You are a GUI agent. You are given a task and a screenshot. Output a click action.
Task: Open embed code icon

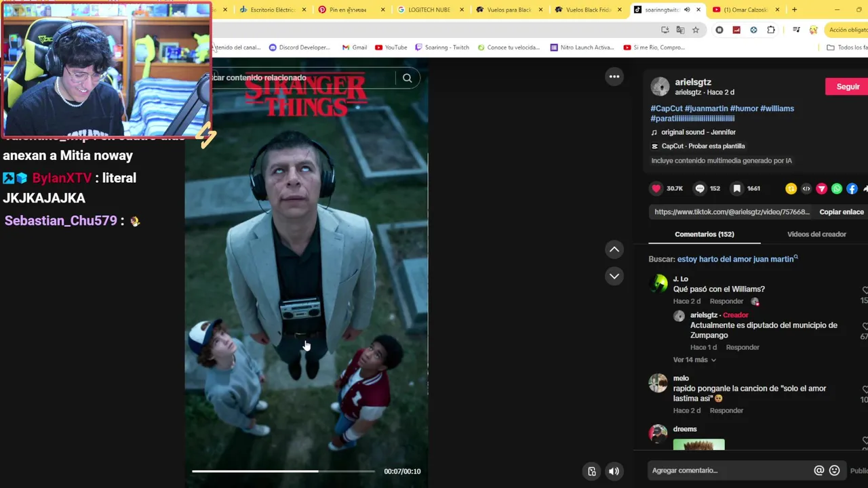pos(806,189)
